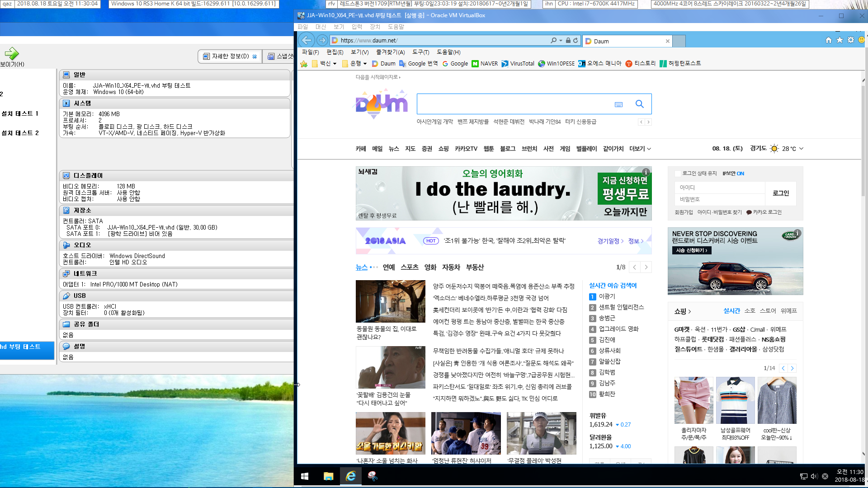
Task: Click the VirusTotal bookmark
Action: coord(518,64)
